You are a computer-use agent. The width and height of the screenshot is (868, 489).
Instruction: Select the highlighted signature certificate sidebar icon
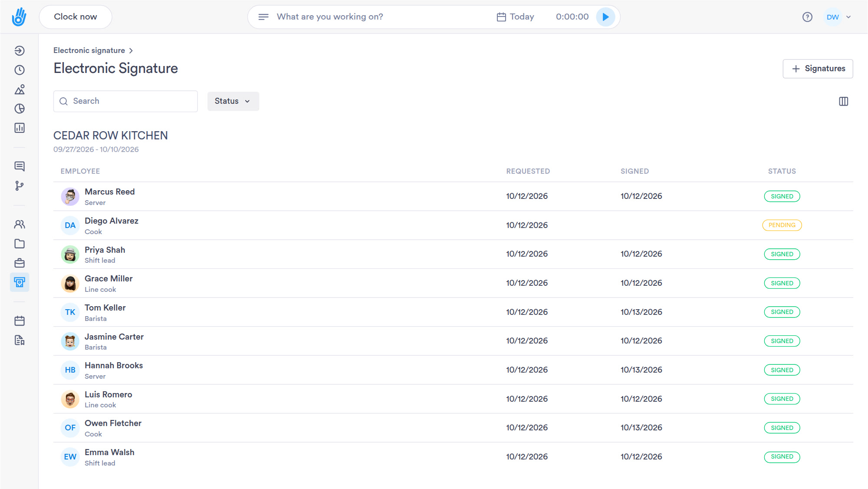(20, 282)
